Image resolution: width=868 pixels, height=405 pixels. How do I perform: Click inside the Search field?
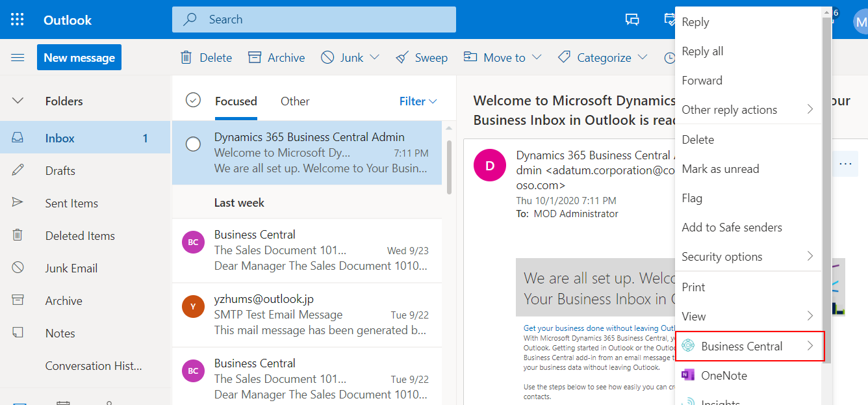point(314,20)
